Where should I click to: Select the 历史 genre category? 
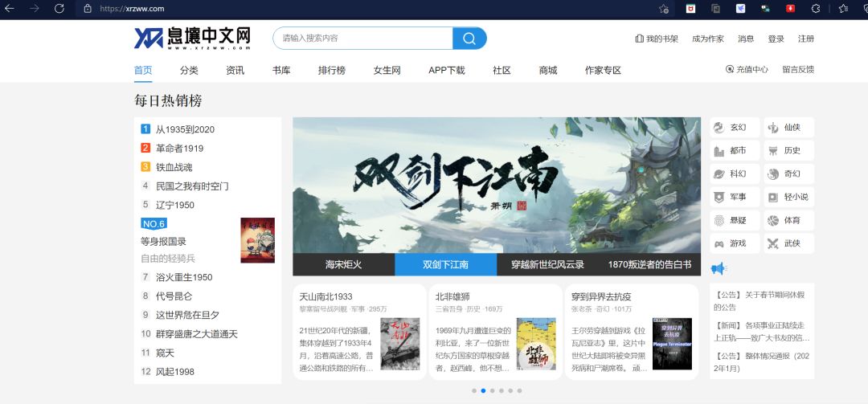789,150
